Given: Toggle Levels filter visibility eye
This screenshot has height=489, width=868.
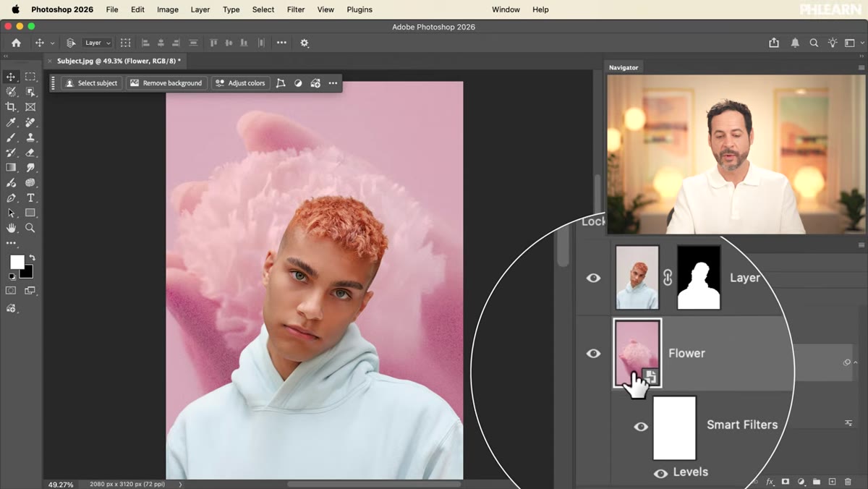Looking at the screenshot, I should coord(660,474).
